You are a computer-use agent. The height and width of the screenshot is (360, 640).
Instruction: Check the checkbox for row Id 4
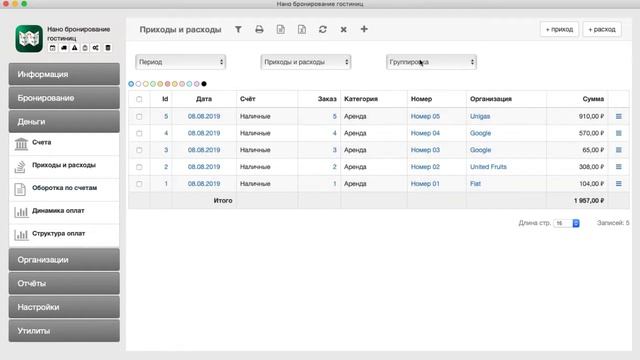point(139,133)
